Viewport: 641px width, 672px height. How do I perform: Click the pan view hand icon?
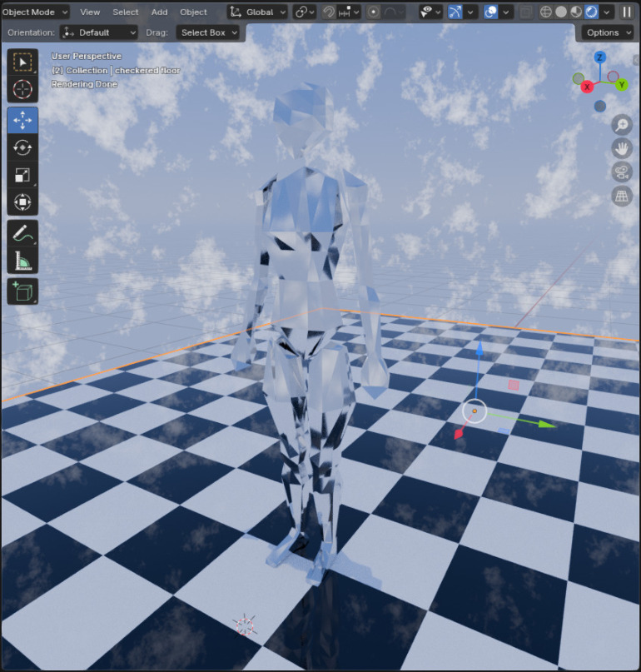[x=622, y=149]
